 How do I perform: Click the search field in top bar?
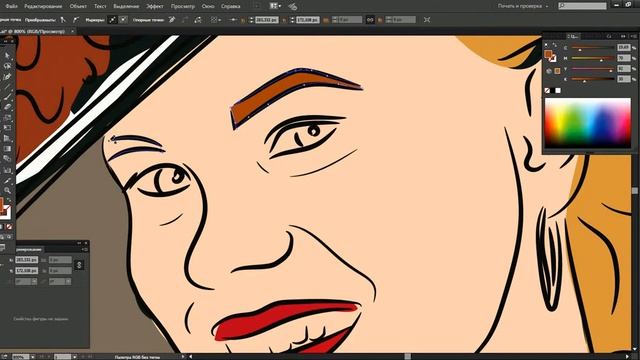(582, 6)
